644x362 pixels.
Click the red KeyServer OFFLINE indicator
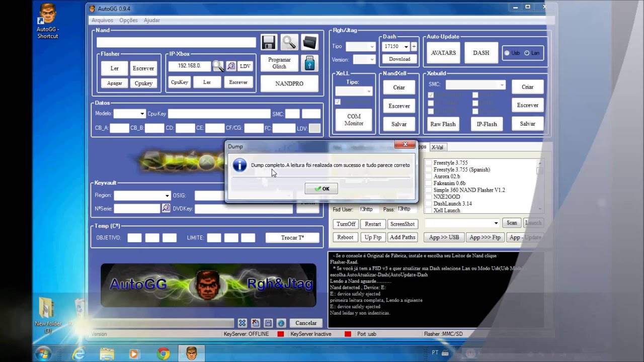[281, 334]
